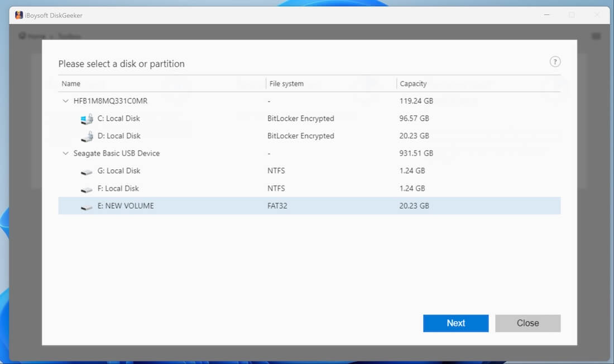Sort by the Capacity column header
Image resolution: width=614 pixels, height=364 pixels.
tap(413, 84)
